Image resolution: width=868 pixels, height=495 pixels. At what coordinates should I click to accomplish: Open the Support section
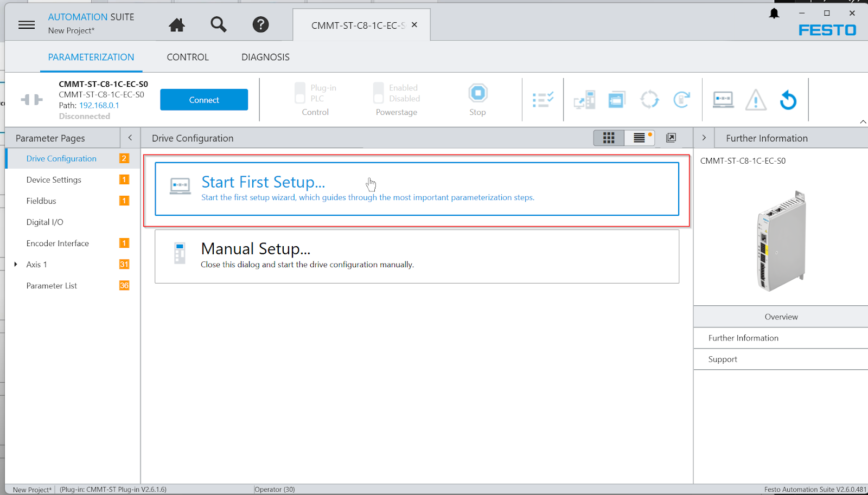[781, 359]
